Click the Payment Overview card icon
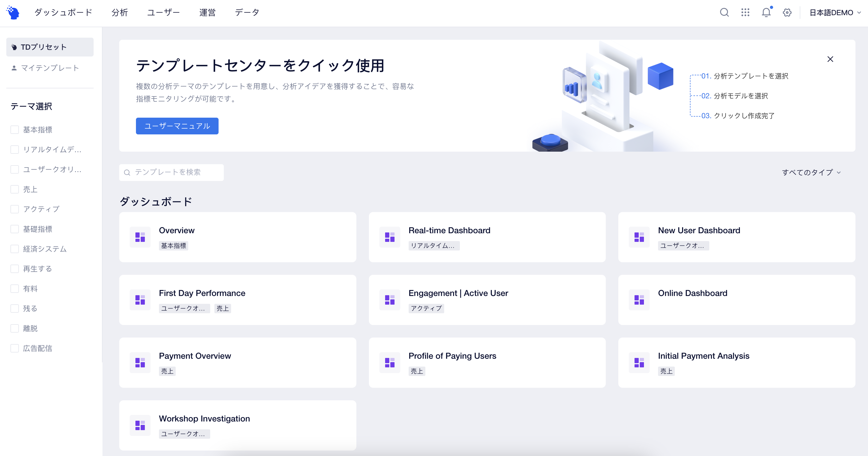The height and width of the screenshot is (456, 868). click(140, 362)
